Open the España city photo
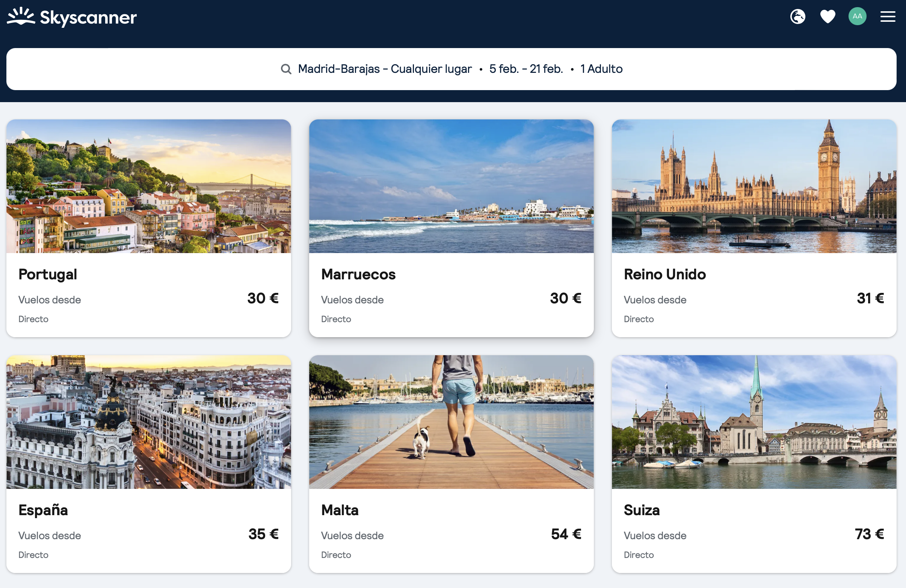 pyautogui.click(x=148, y=422)
